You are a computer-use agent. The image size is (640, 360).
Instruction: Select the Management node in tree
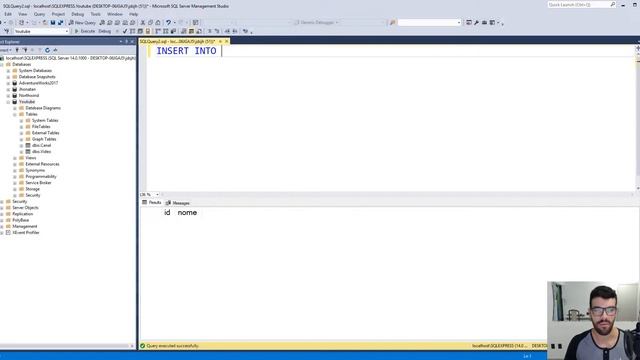point(24,226)
